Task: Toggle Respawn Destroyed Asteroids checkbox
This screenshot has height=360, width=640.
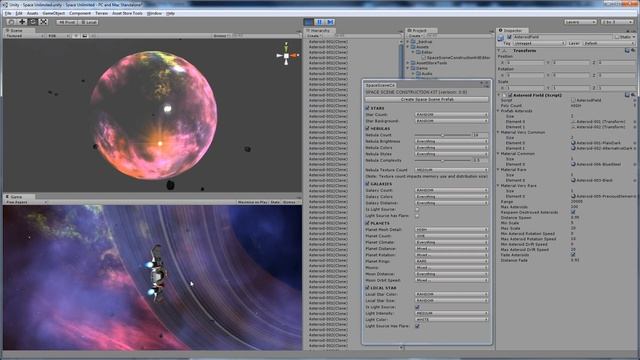Action: tap(573, 212)
